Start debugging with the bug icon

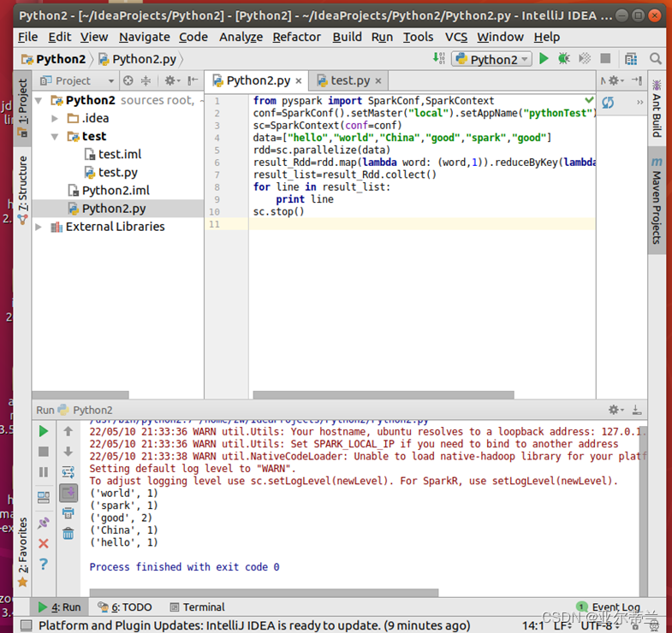(x=564, y=59)
